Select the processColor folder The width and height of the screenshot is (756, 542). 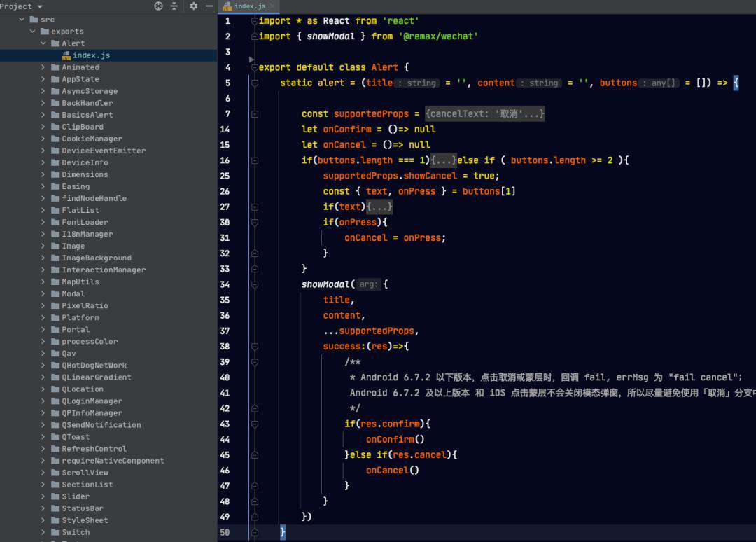89,342
